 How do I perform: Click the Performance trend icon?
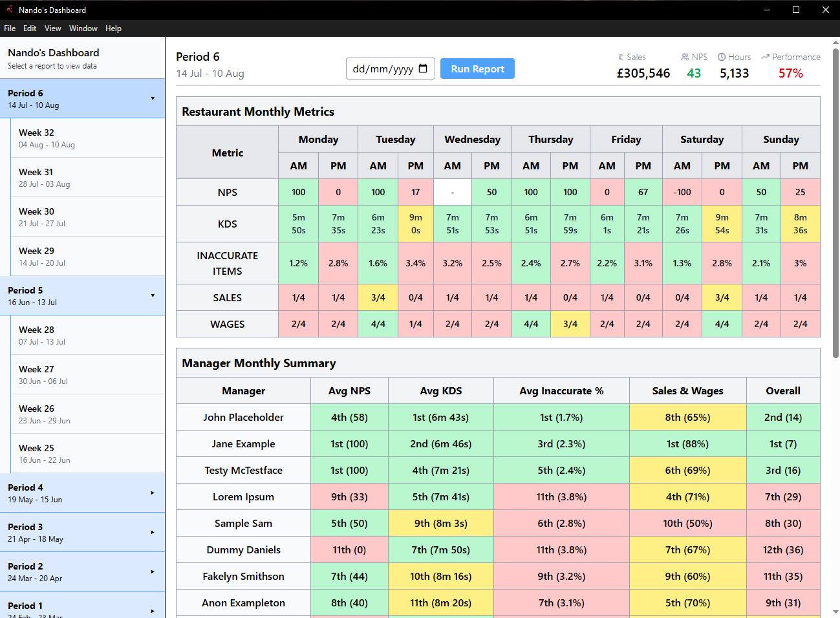tap(765, 57)
